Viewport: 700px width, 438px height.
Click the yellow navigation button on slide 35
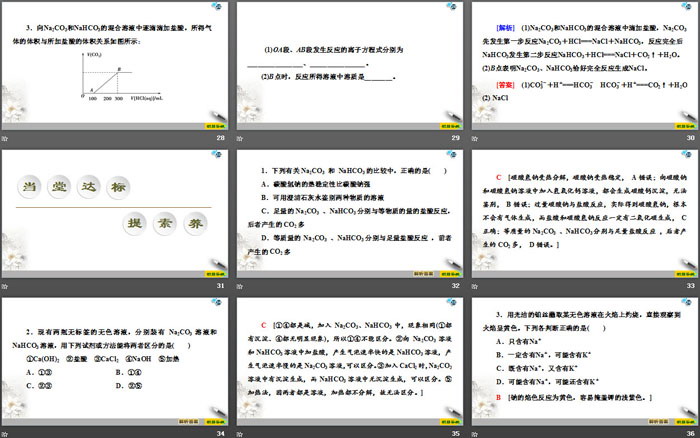point(450,422)
